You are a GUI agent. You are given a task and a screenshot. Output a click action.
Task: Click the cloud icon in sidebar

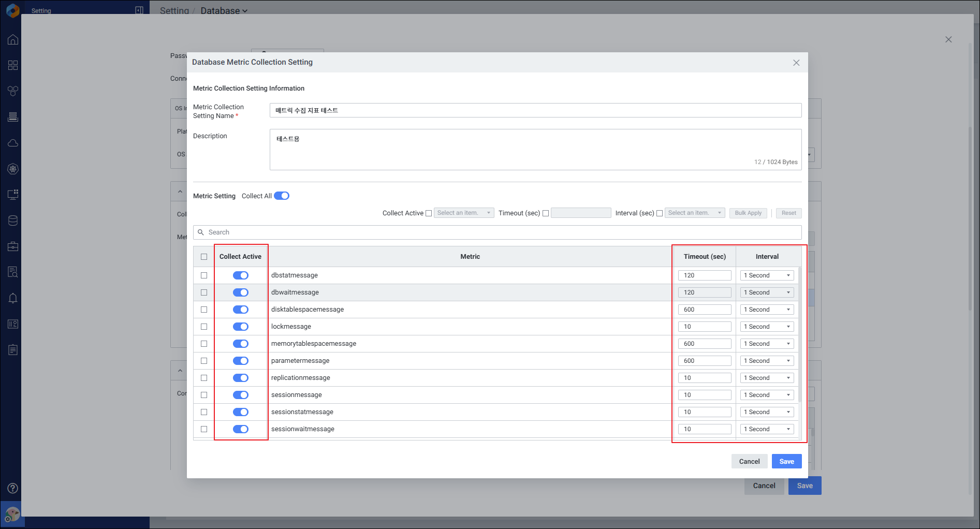13,143
